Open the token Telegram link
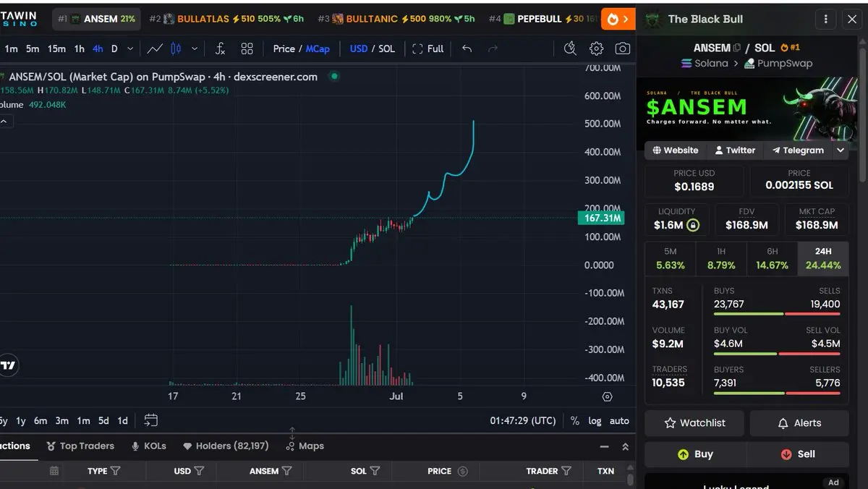The width and height of the screenshot is (868, 489). pyautogui.click(x=797, y=150)
